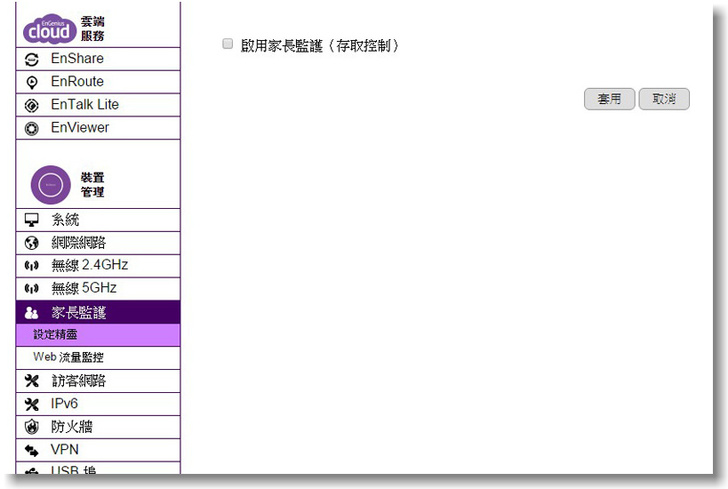728x489 pixels.
Task: Collapse the 家長監護 menu section
Action: click(x=98, y=312)
